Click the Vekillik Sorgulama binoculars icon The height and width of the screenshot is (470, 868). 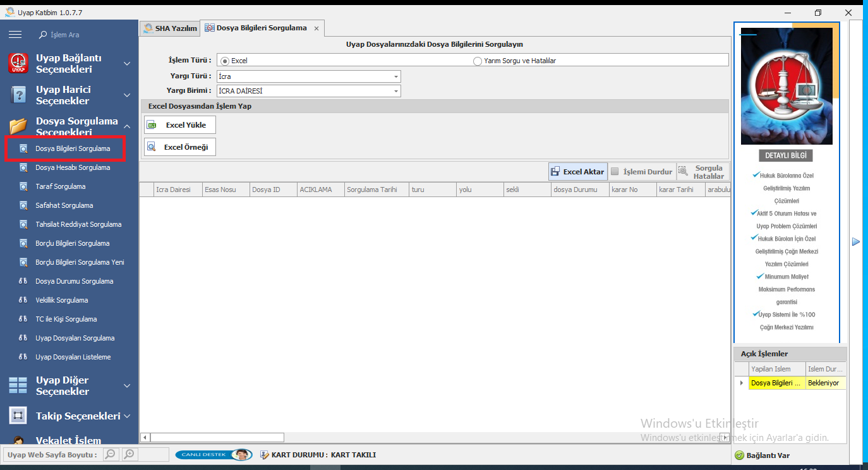pos(23,300)
